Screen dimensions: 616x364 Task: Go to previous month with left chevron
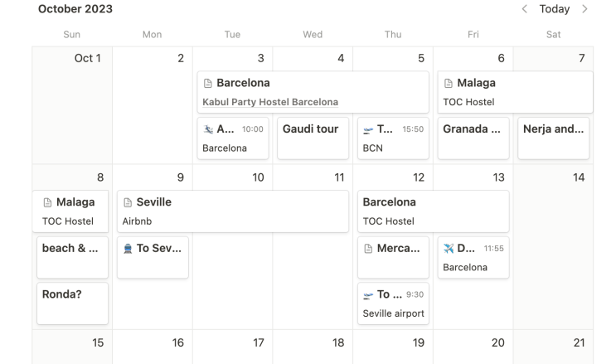tap(524, 9)
